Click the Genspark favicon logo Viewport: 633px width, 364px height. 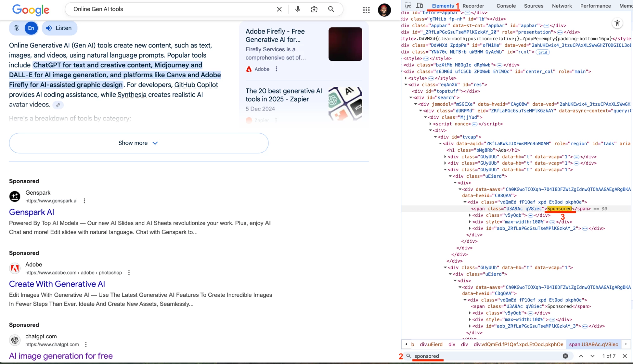(x=15, y=197)
